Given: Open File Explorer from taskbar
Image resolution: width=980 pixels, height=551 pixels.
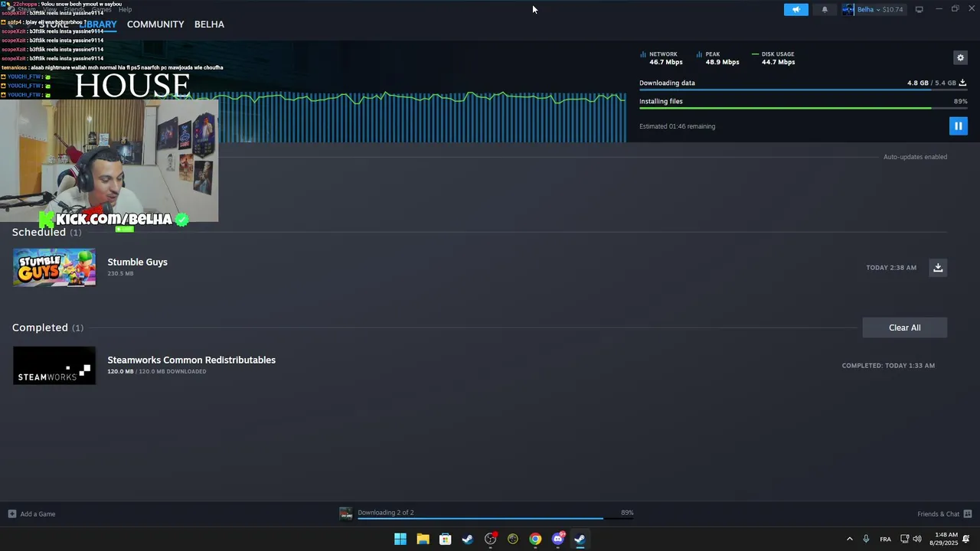Looking at the screenshot, I should [423, 539].
